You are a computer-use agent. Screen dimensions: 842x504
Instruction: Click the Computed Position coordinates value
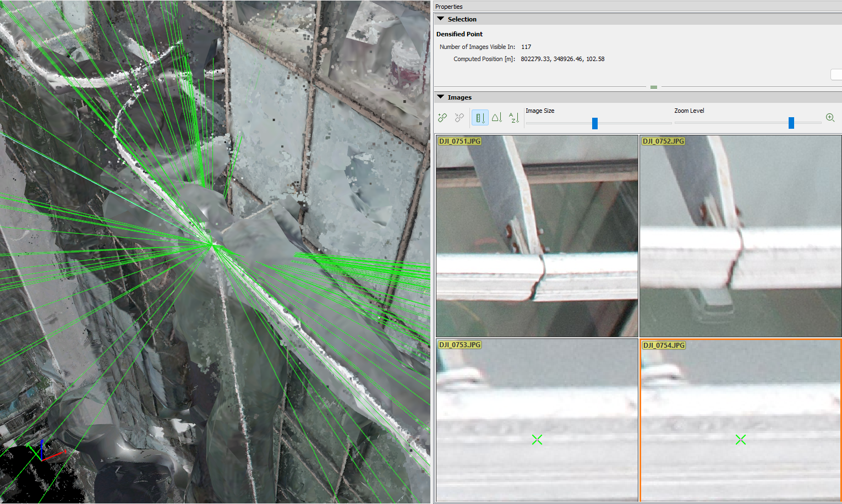point(562,59)
